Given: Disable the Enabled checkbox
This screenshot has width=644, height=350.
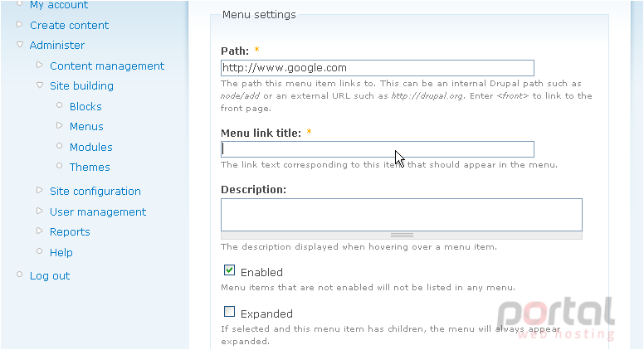Looking at the screenshot, I should [x=230, y=270].
